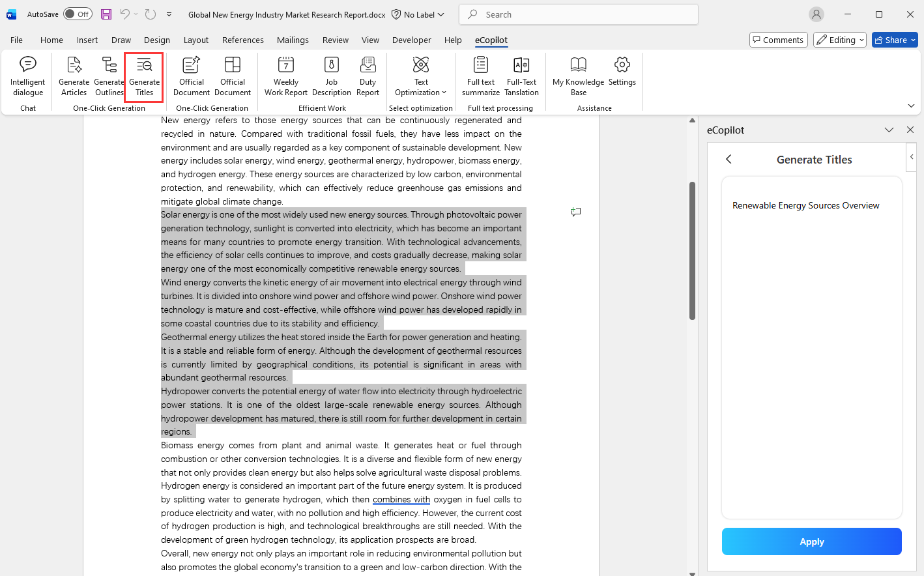Click the document vertical scrollbar thumb
The image size is (924, 576).
692,251
